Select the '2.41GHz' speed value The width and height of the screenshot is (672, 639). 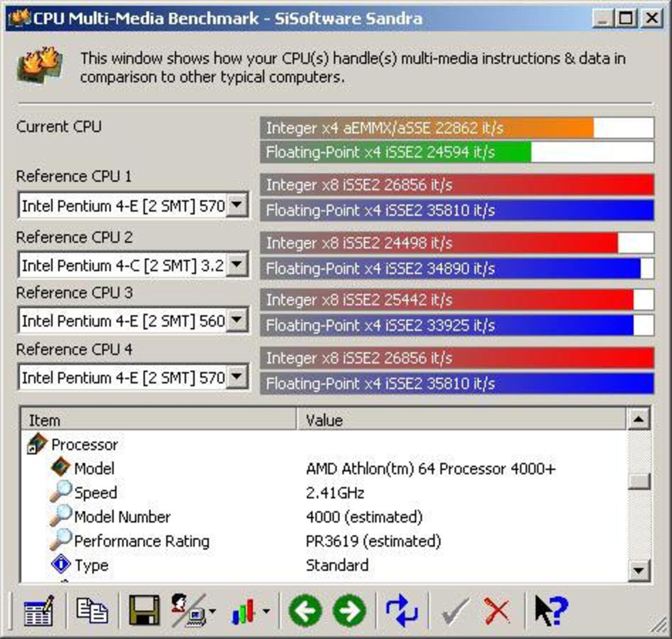335,493
